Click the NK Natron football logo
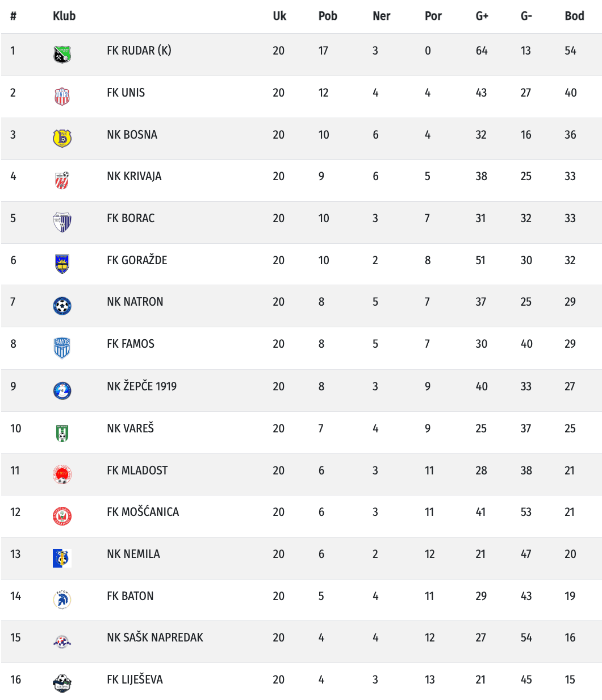 [62, 306]
